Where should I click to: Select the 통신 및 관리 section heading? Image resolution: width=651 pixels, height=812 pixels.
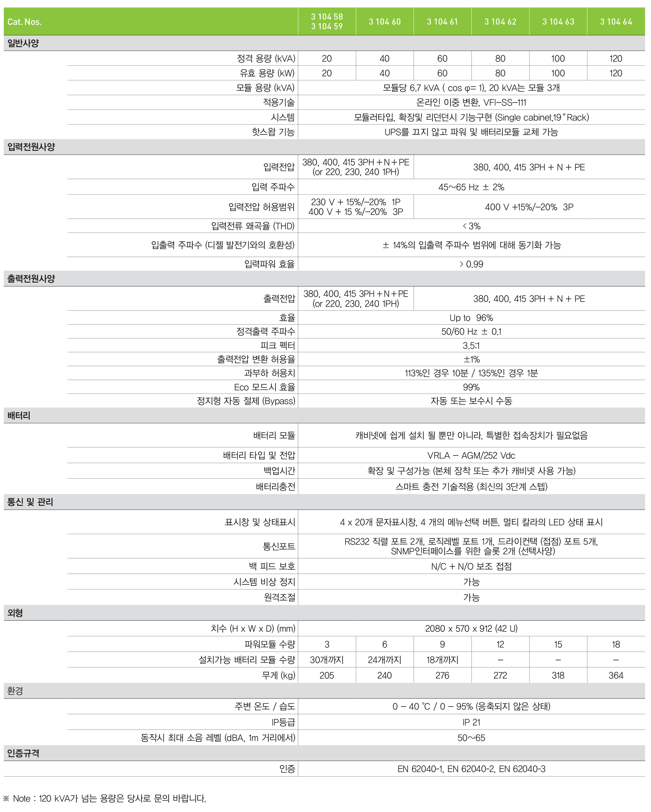[30, 502]
